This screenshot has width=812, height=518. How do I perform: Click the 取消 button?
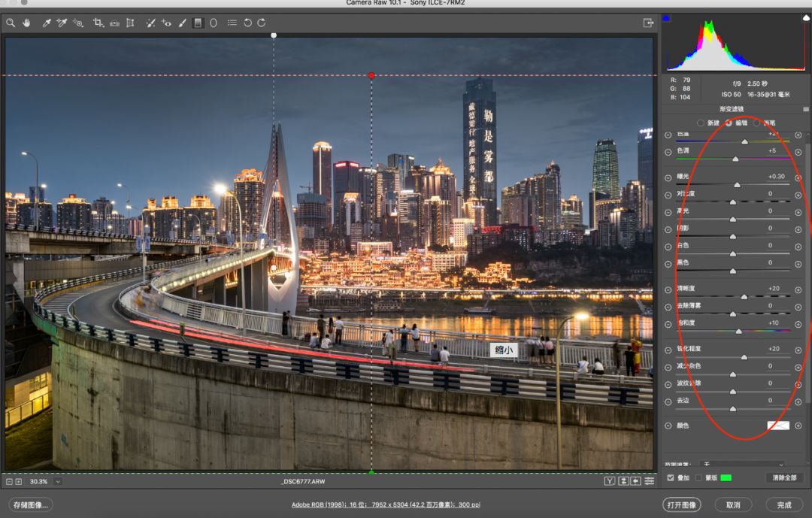[x=733, y=505]
